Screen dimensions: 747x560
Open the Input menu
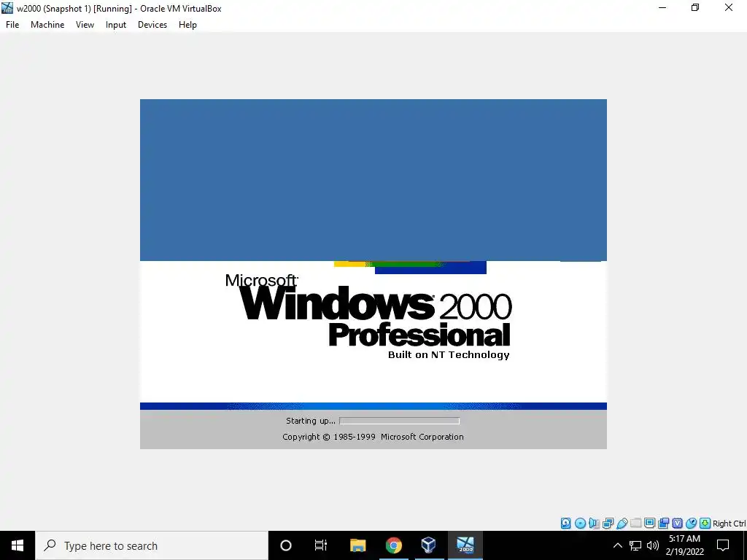(116, 25)
